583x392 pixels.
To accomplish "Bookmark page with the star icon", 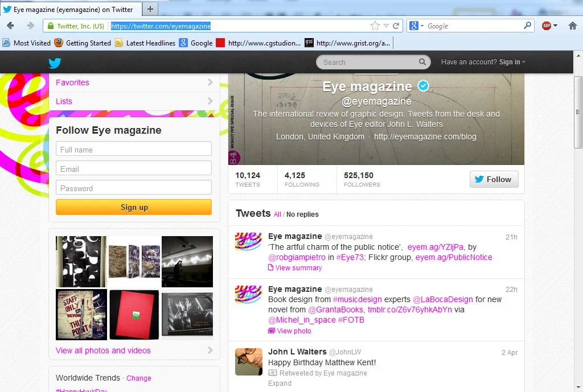I will click(x=375, y=26).
